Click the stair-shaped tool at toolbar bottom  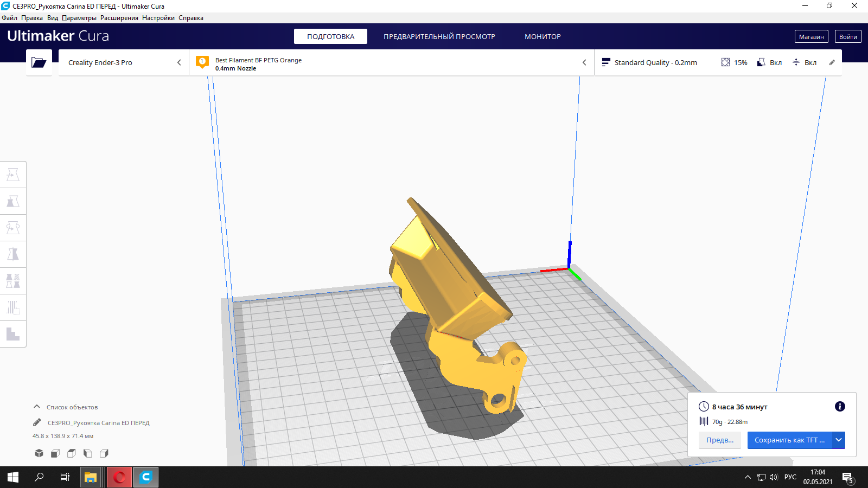point(13,334)
